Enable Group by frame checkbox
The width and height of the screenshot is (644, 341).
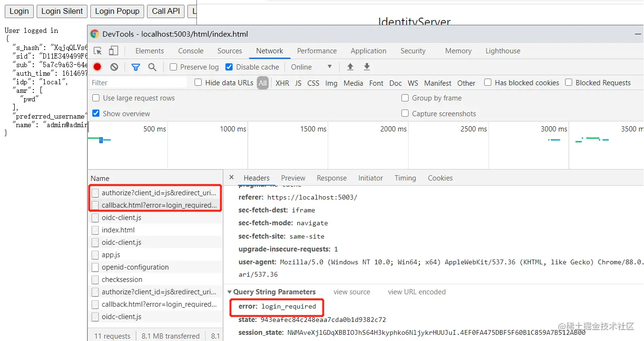click(405, 98)
